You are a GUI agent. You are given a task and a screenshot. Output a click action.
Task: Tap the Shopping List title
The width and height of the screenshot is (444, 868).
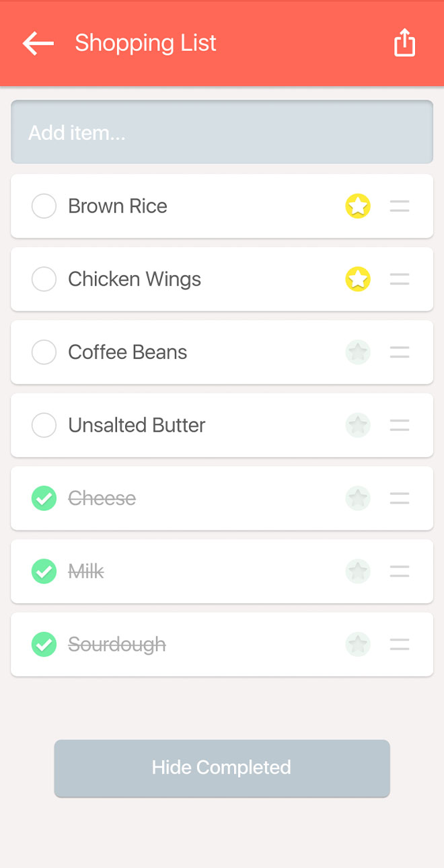[x=145, y=43]
